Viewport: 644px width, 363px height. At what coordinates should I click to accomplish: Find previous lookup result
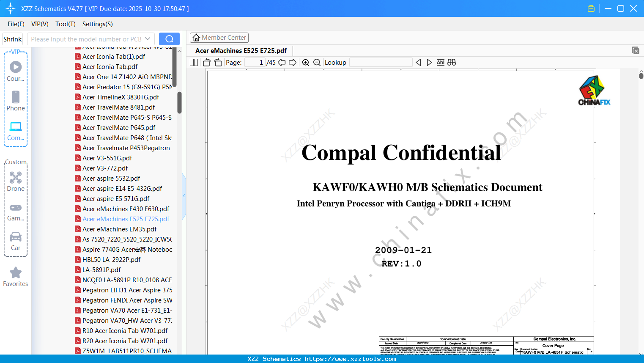click(418, 63)
